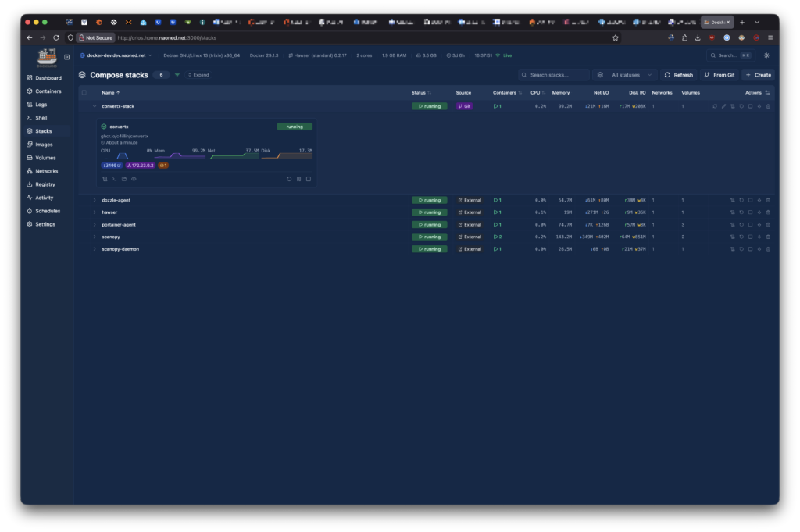Stop the hawser stack using its stop icon
Viewport: 800px width, 532px height.
pos(750,212)
